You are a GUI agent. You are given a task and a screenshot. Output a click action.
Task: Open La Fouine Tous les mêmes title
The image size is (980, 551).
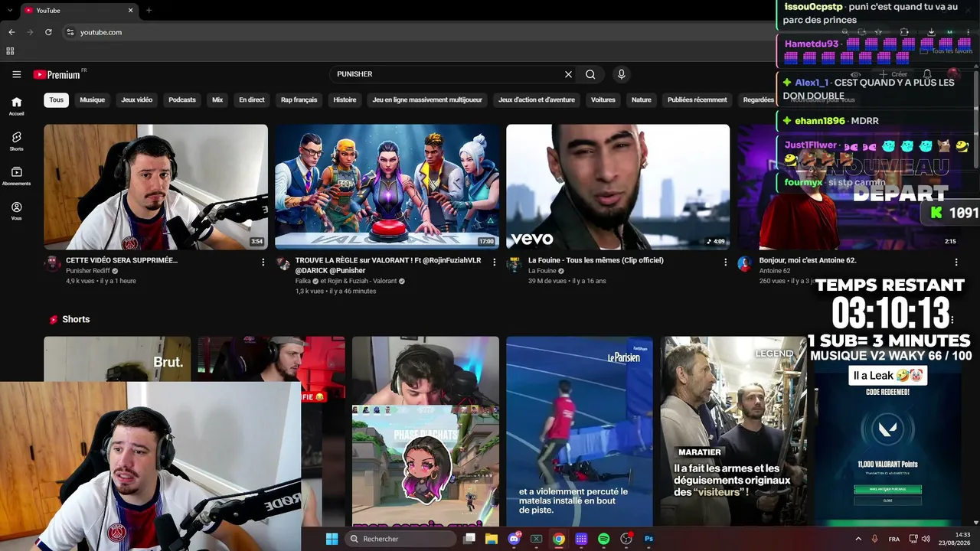point(596,260)
